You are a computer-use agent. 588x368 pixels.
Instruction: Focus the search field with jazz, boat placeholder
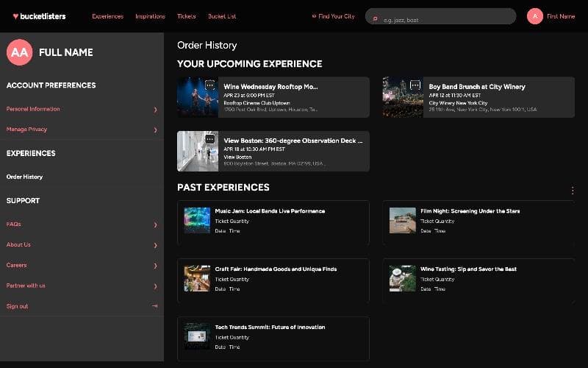click(x=440, y=16)
